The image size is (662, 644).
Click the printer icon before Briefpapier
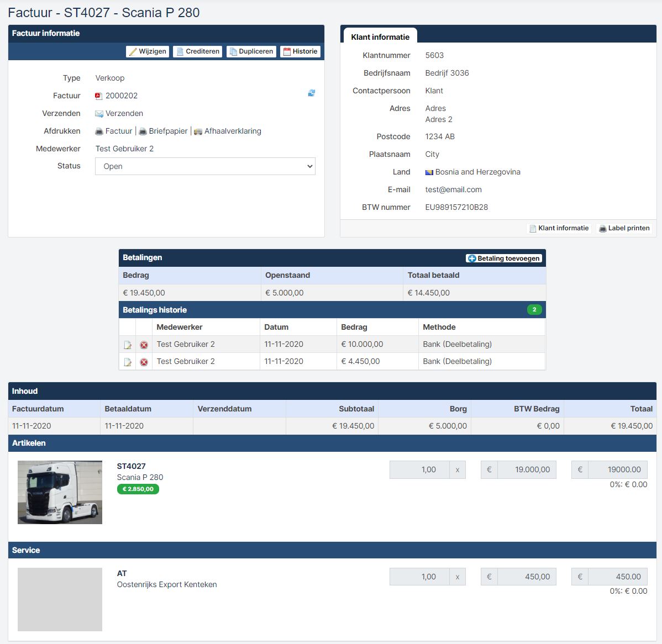click(143, 131)
